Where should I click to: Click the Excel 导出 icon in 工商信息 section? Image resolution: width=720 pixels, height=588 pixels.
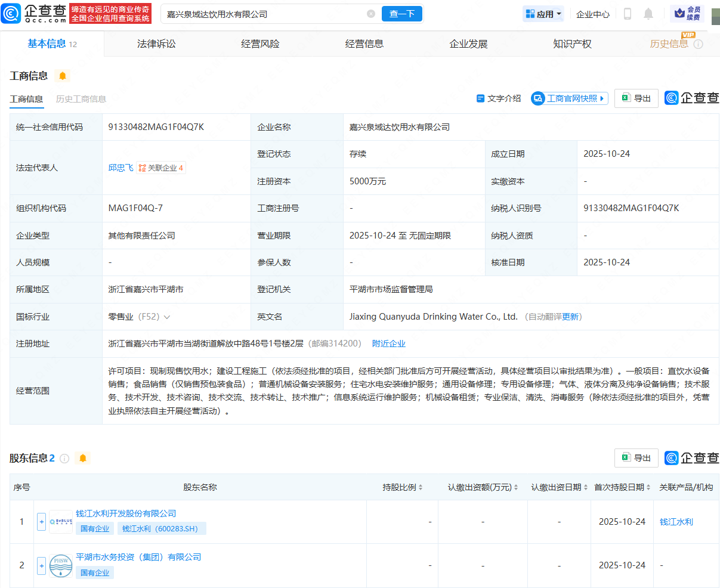pos(636,98)
